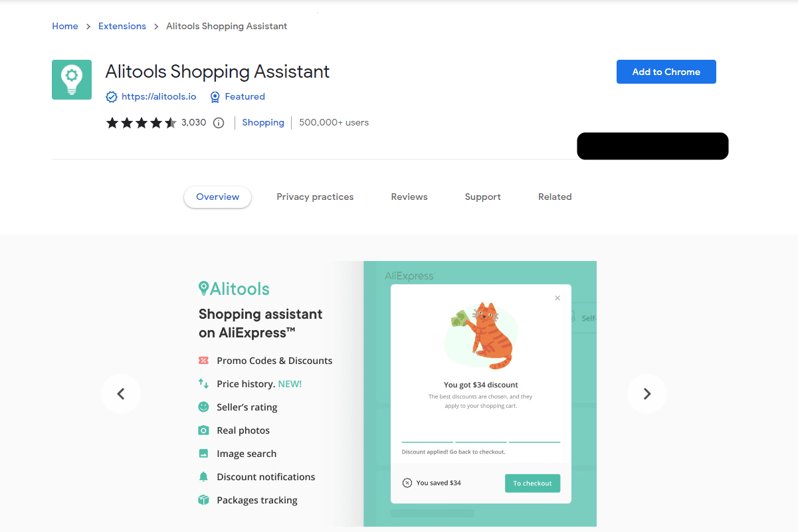Screen dimensions: 798x532
Task: Click the Alitools lightbulb extension logo
Action: [x=72, y=80]
